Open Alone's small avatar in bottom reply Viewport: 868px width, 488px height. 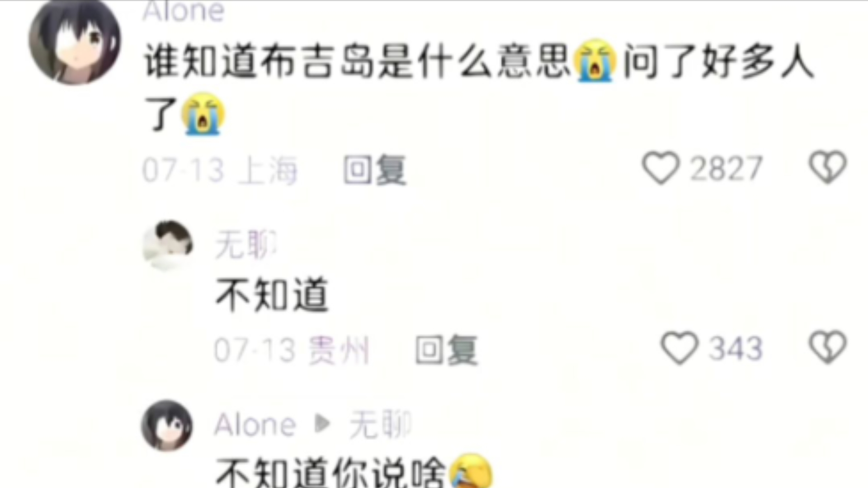pos(167,426)
